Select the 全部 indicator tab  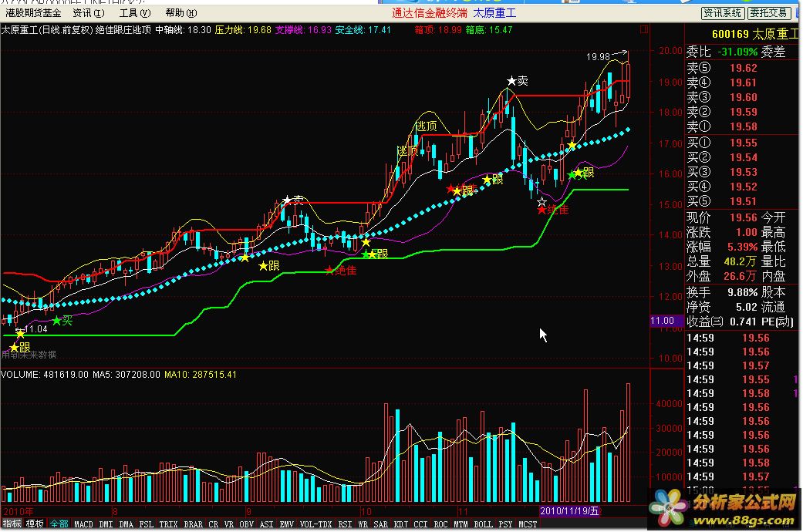pyautogui.click(x=59, y=524)
